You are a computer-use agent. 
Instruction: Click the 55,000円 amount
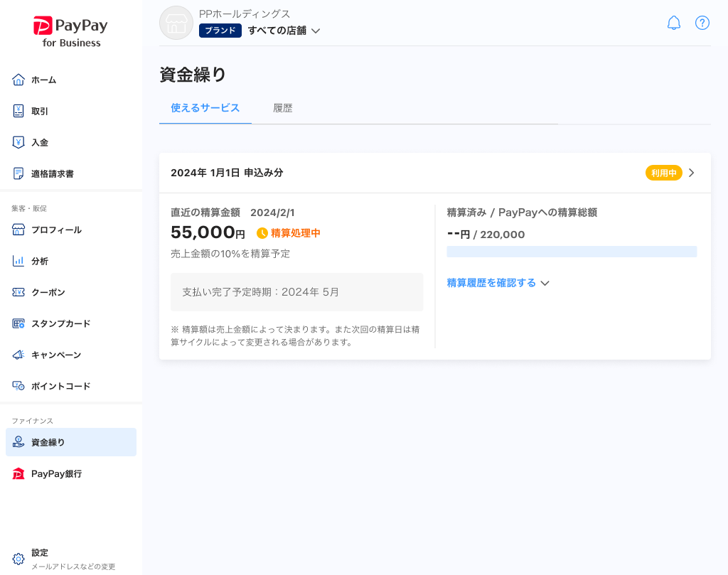pyautogui.click(x=208, y=232)
